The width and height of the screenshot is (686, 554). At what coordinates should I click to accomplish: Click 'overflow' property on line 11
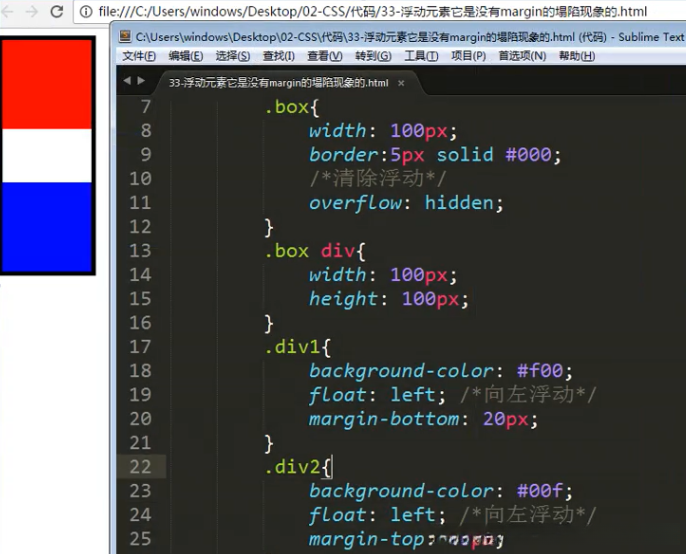[x=355, y=203]
